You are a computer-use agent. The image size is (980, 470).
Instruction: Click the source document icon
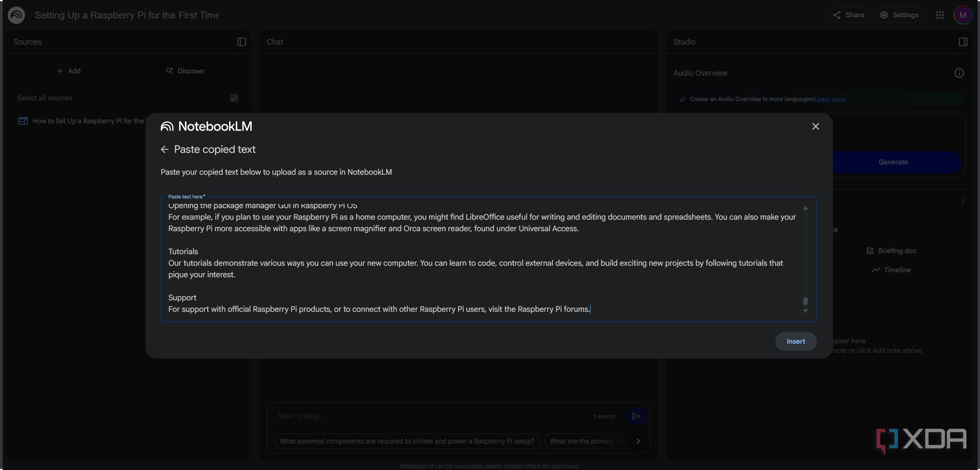(23, 121)
